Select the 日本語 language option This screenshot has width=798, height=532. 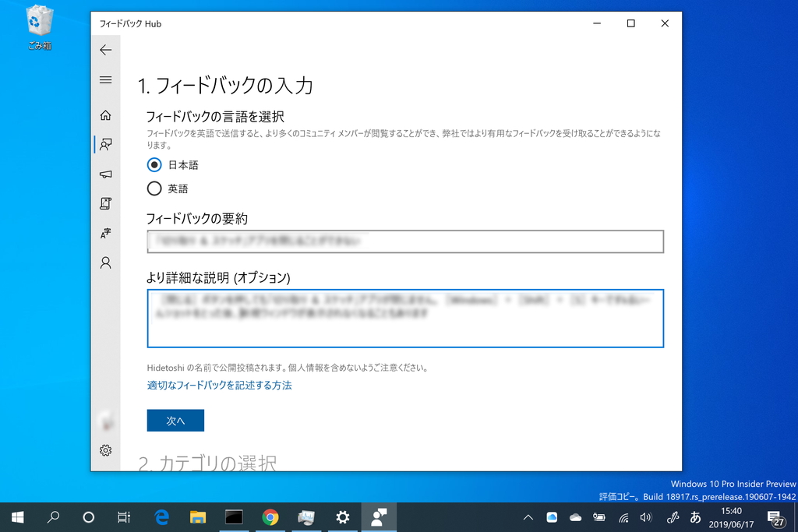pos(154,164)
